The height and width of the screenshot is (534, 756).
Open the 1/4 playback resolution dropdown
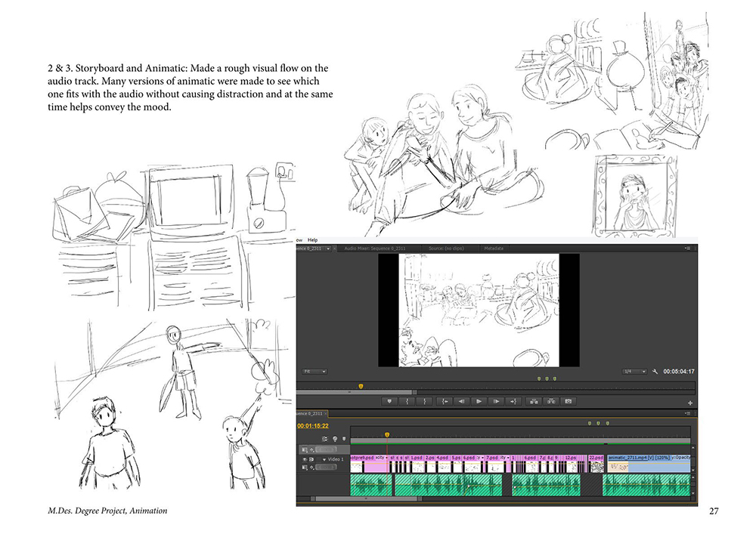(633, 372)
